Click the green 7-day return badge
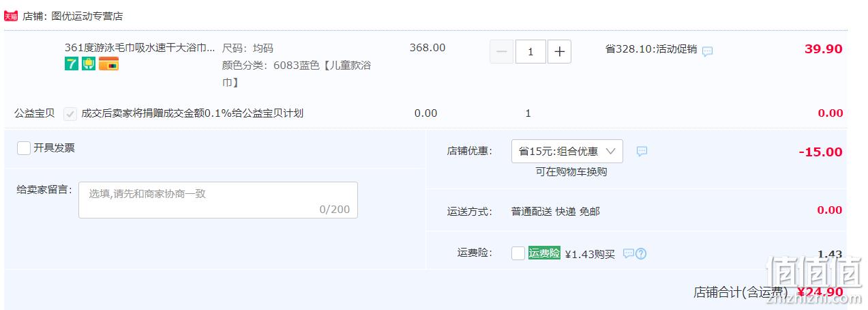 point(71,64)
